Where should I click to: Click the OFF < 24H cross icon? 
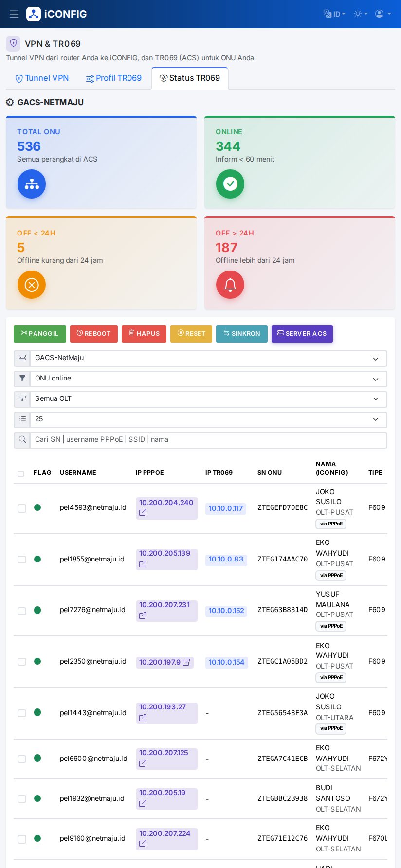click(32, 285)
